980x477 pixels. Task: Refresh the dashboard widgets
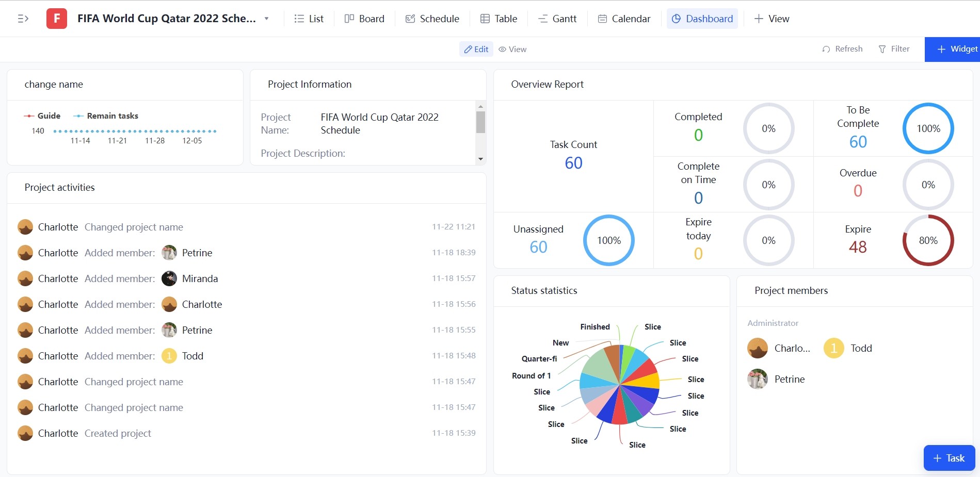click(x=842, y=48)
